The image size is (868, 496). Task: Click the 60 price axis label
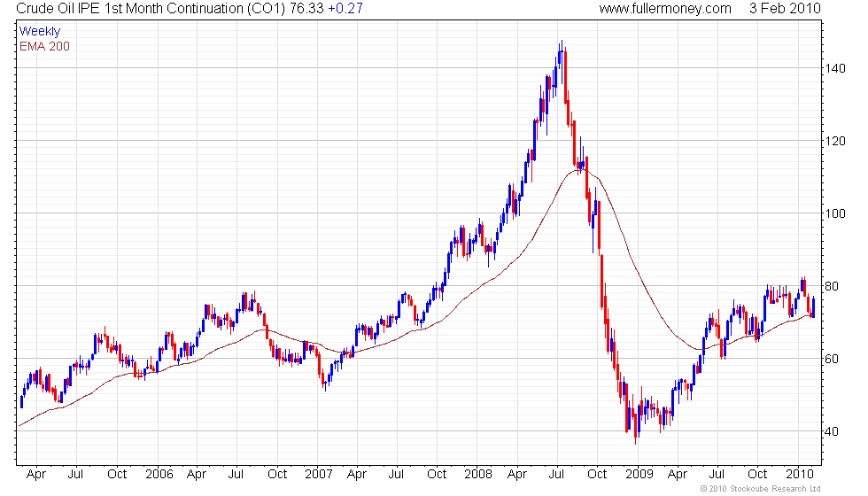[x=832, y=360]
